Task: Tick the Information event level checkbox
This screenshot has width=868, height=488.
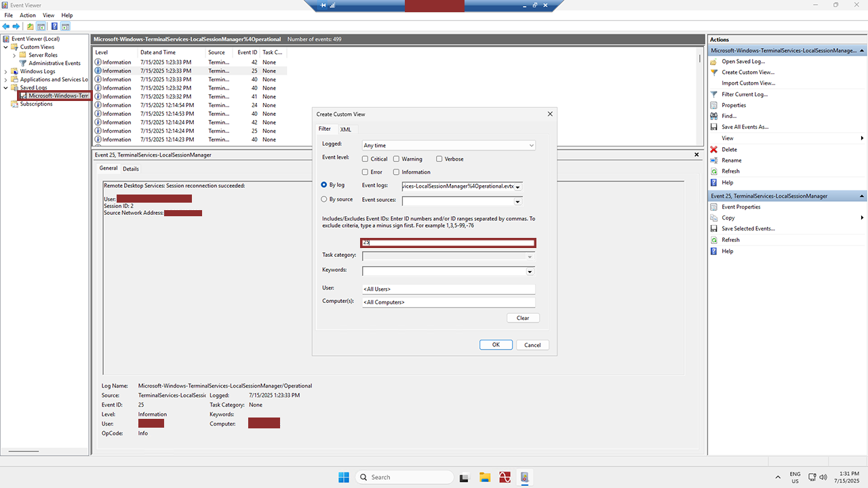Action: click(x=397, y=172)
